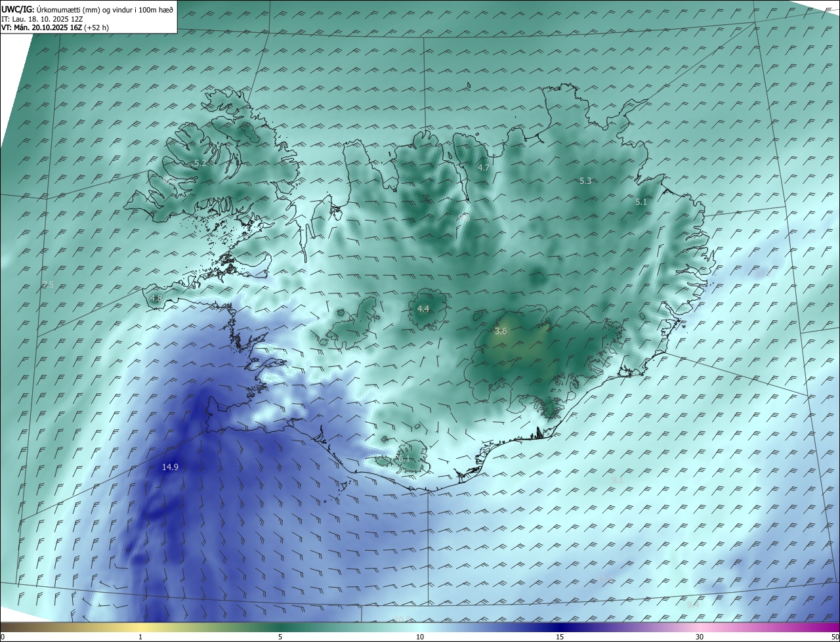Screen dimensions: 840x642
Task: Click the legend tick label '15'
Action: point(560,637)
